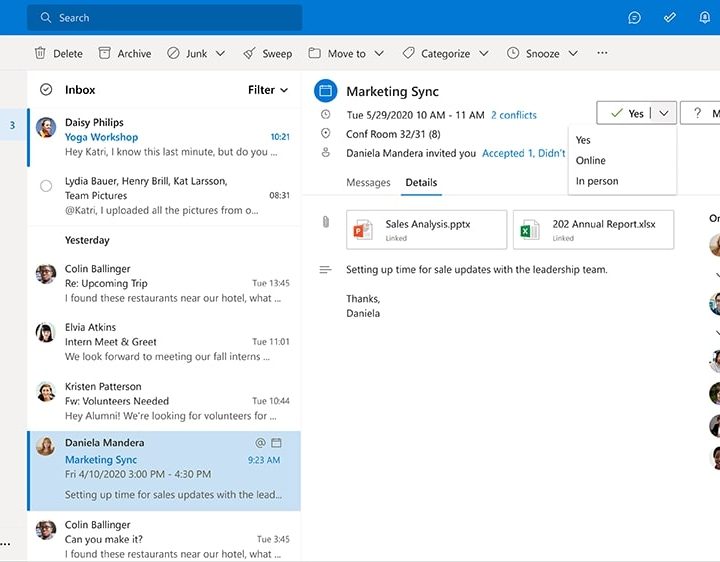Viewport: 720px width, 562px height.
Task: Toggle the Yes response dropdown chevron
Action: [x=664, y=113]
